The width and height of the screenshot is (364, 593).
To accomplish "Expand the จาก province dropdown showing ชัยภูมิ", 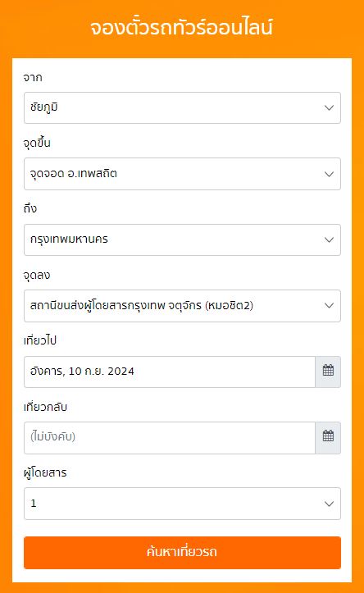I will point(182,107).
